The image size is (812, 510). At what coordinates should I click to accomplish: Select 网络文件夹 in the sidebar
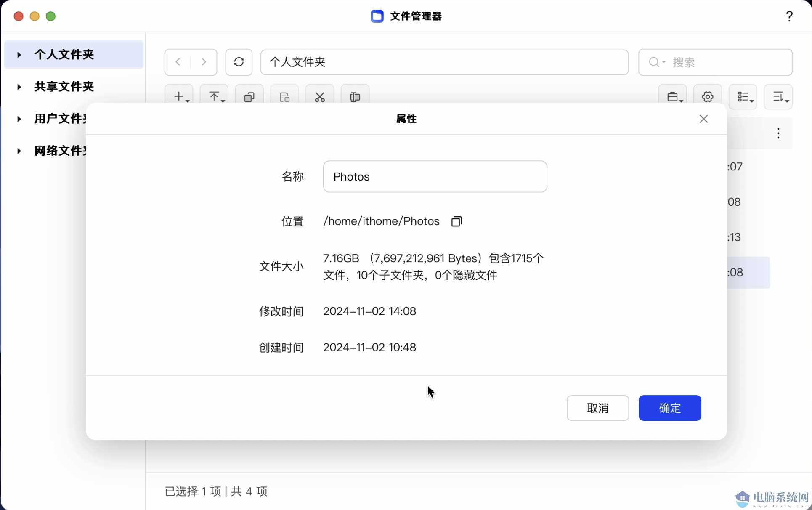pyautogui.click(x=60, y=151)
